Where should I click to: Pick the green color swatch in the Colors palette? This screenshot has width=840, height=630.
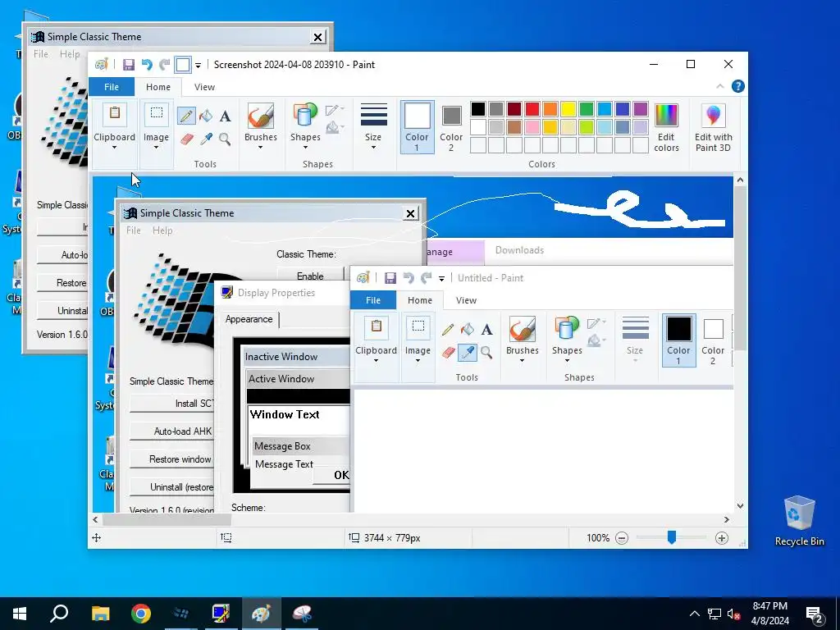[586, 109]
